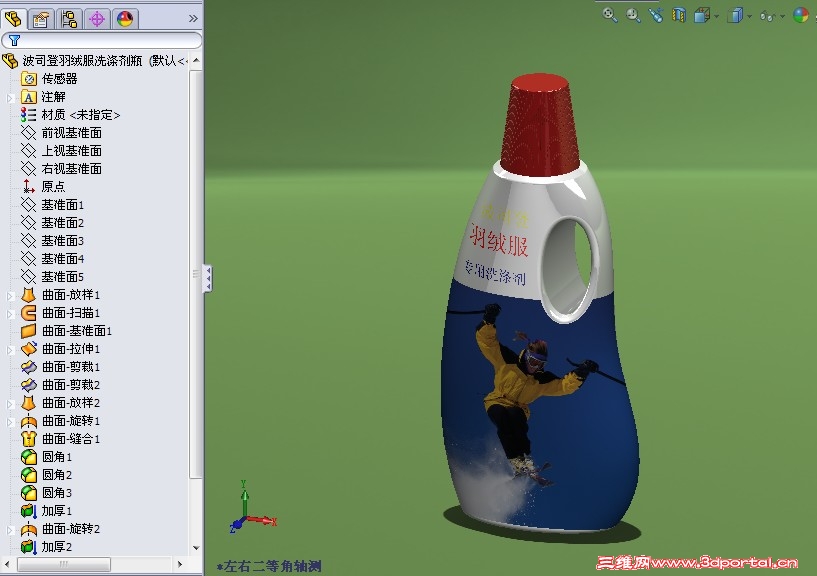Expand the 注解 annotations node
Image resolution: width=817 pixels, height=576 pixels.
click(9, 97)
